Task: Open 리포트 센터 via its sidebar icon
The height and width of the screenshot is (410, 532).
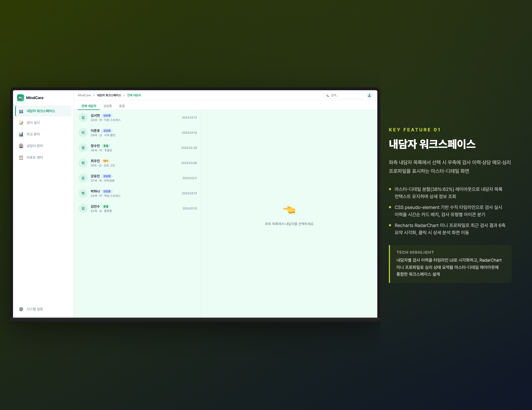Action: pyautogui.click(x=21, y=157)
